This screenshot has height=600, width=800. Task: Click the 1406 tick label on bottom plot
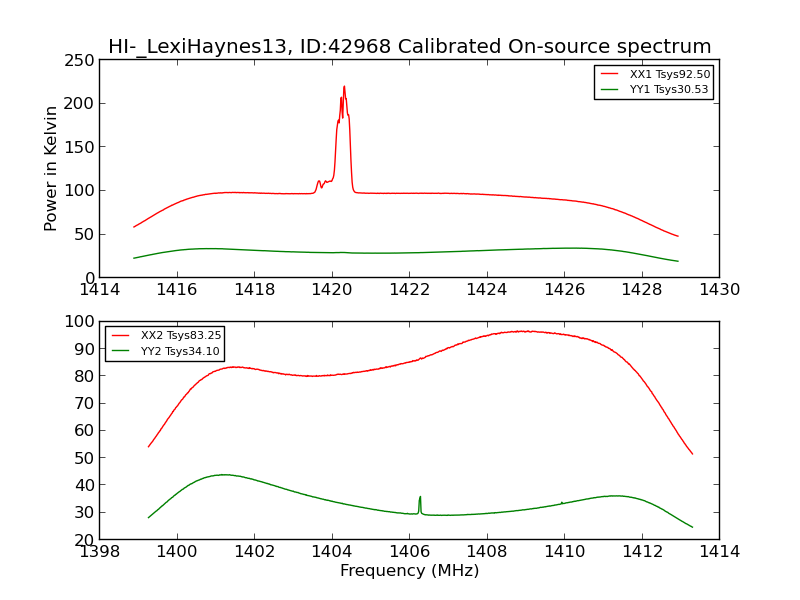pos(409,552)
